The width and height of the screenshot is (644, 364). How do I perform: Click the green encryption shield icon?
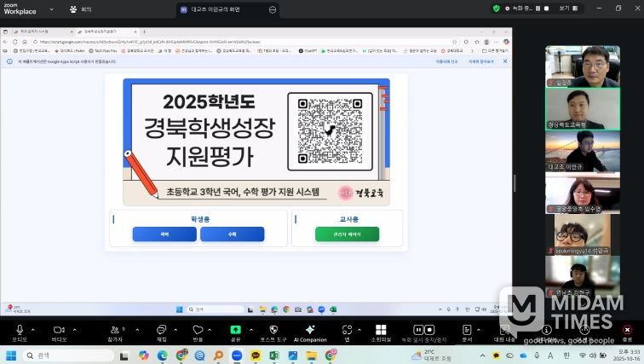(497, 8)
